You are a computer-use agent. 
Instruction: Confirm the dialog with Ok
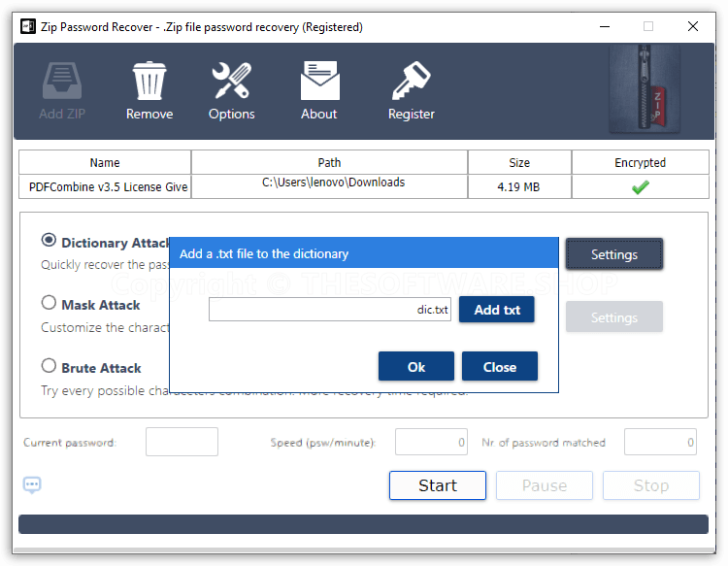(x=416, y=367)
